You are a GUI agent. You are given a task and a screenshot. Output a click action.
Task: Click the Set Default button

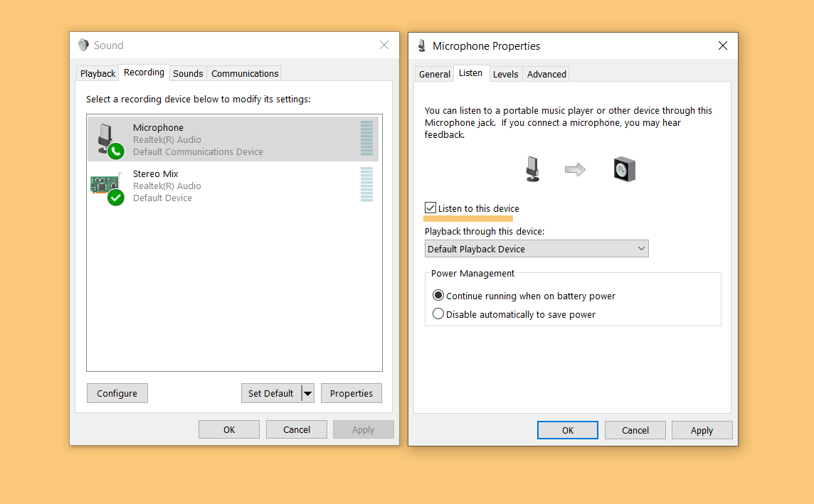[271, 393]
